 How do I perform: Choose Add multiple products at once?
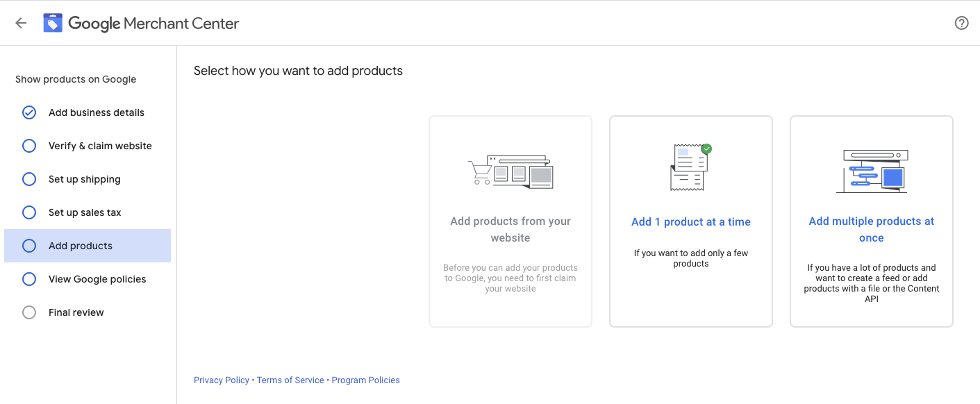point(872,221)
